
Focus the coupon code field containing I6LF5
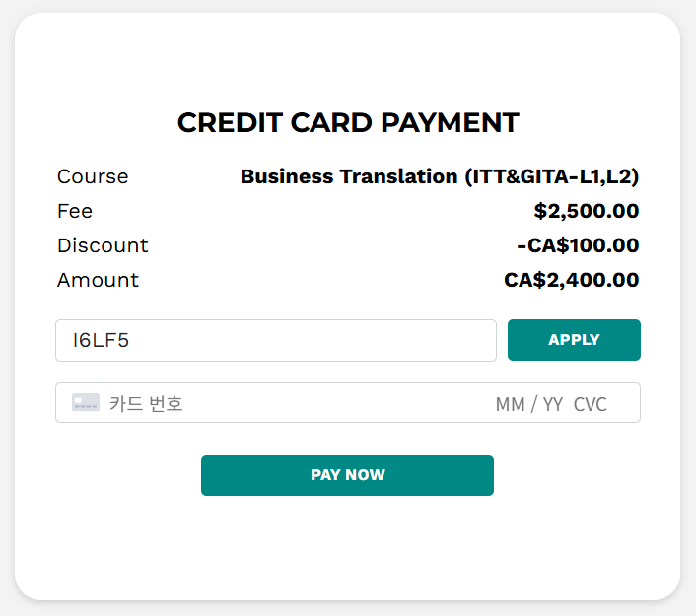[x=276, y=341]
